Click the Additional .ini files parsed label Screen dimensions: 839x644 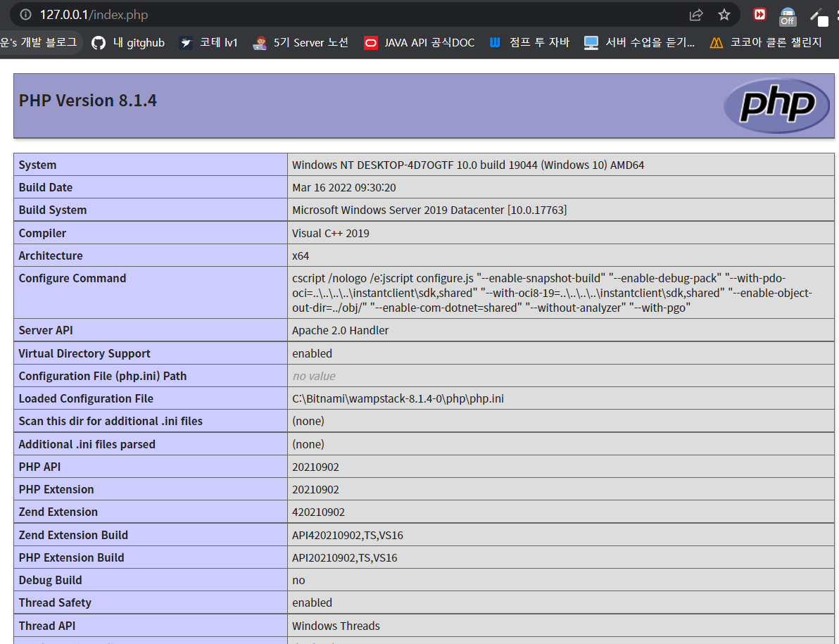[x=87, y=444]
